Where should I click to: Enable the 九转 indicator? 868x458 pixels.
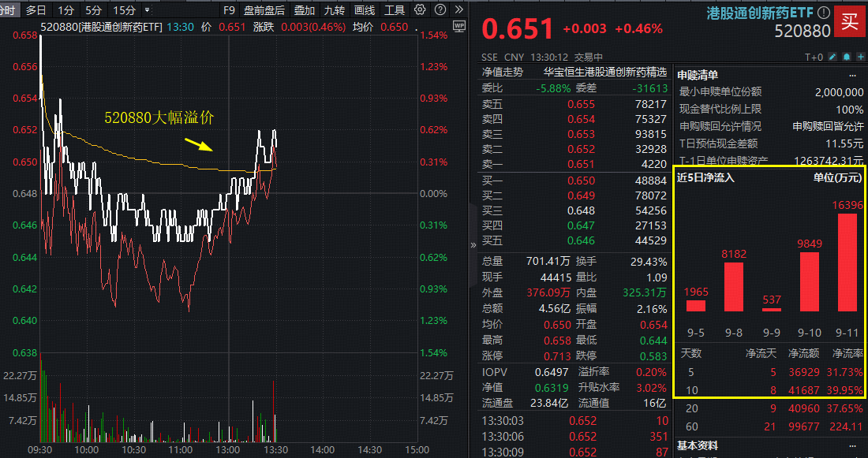tap(335, 10)
